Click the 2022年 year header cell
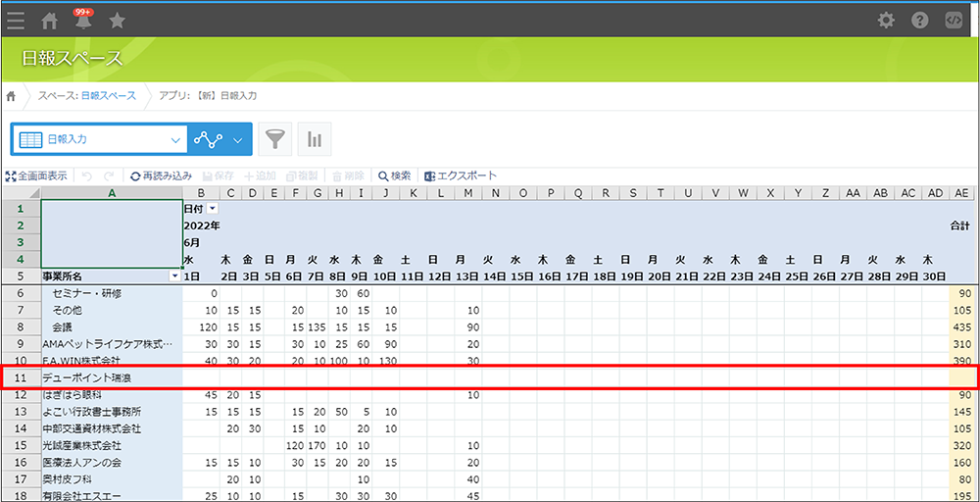This screenshot has width=980, height=502. [201, 226]
